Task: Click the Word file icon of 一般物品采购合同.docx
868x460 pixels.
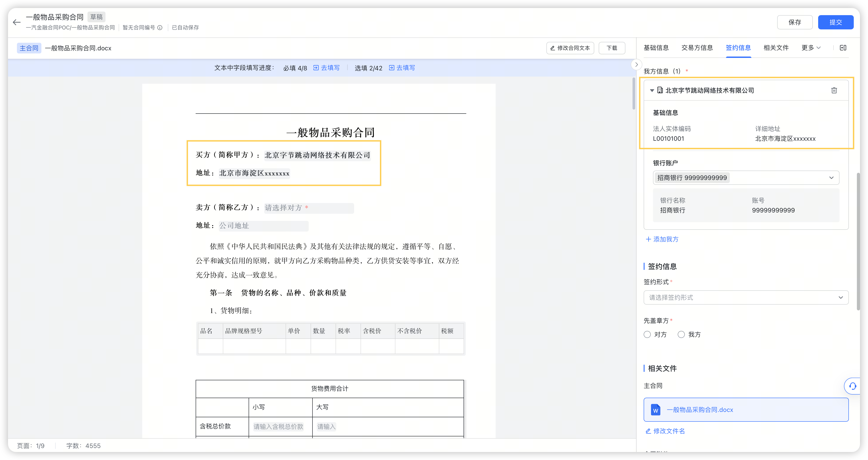Action: (x=655, y=410)
